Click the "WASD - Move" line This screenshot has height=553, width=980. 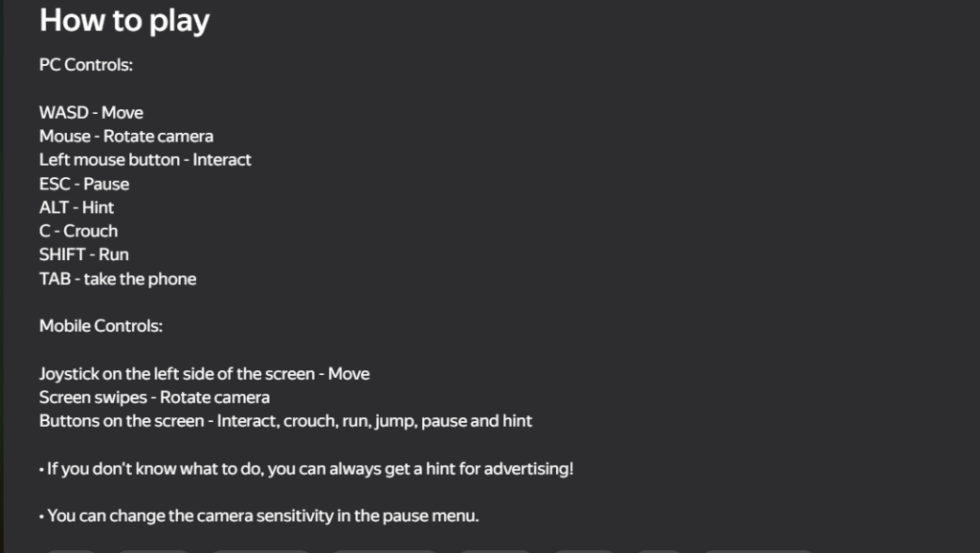pyautogui.click(x=91, y=113)
